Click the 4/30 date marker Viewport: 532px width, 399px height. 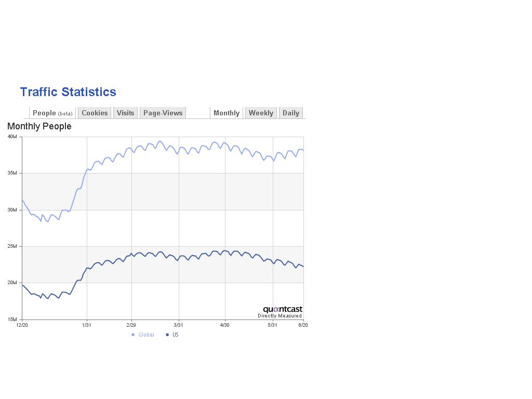pos(225,325)
